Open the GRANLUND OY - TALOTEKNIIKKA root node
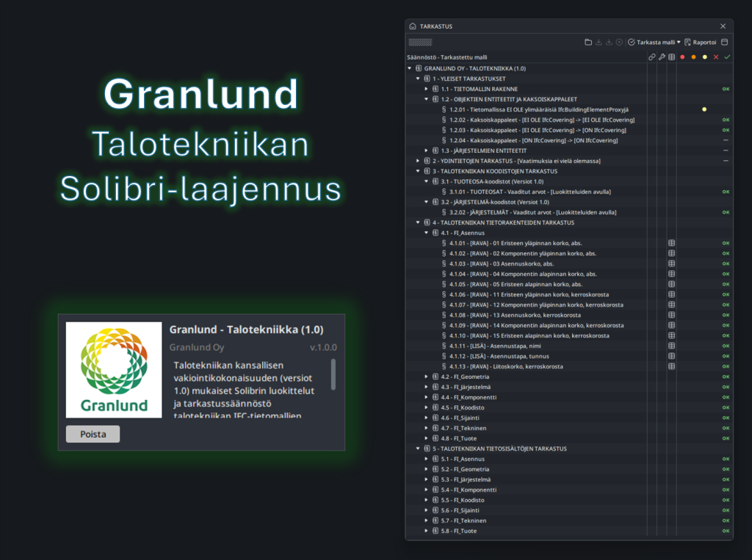 click(410, 68)
